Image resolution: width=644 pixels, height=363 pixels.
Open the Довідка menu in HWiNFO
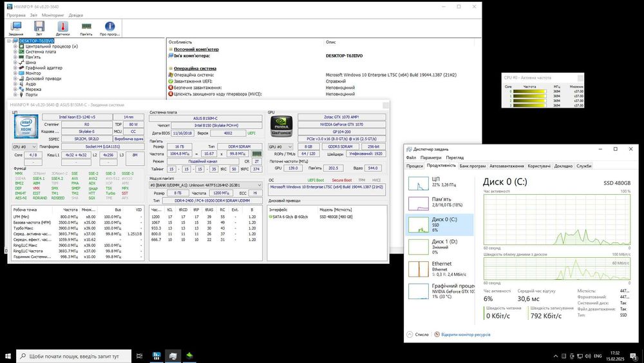pyautogui.click(x=75, y=15)
